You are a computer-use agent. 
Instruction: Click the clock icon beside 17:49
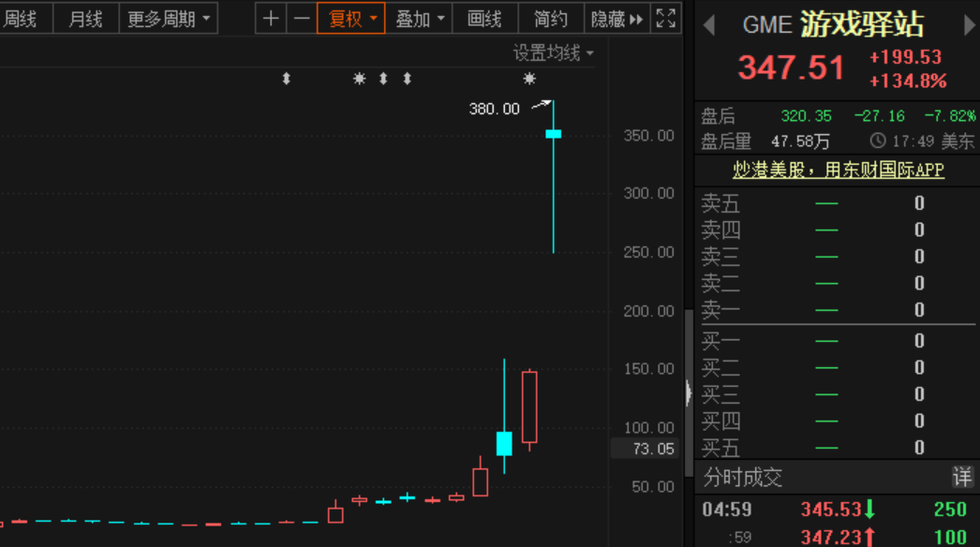coord(878,140)
